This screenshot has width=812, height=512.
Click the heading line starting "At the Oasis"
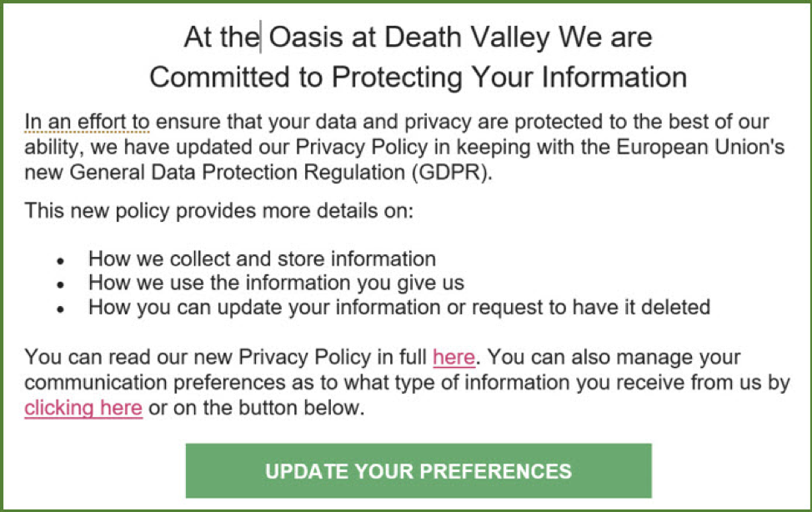tap(417, 37)
